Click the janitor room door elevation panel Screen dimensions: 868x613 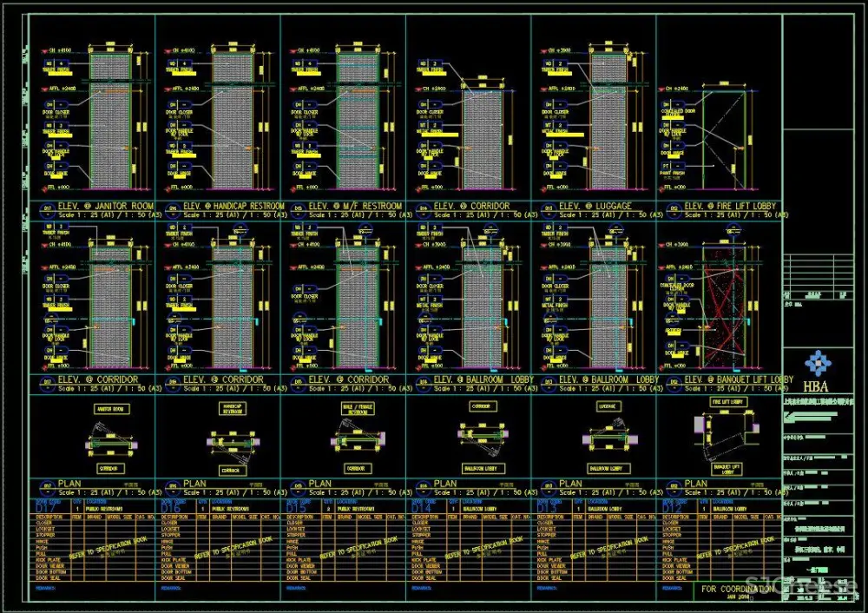110,122
